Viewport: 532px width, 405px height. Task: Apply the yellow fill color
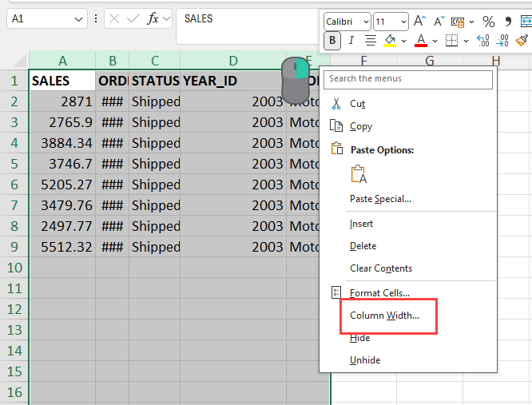click(x=390, y=40)
